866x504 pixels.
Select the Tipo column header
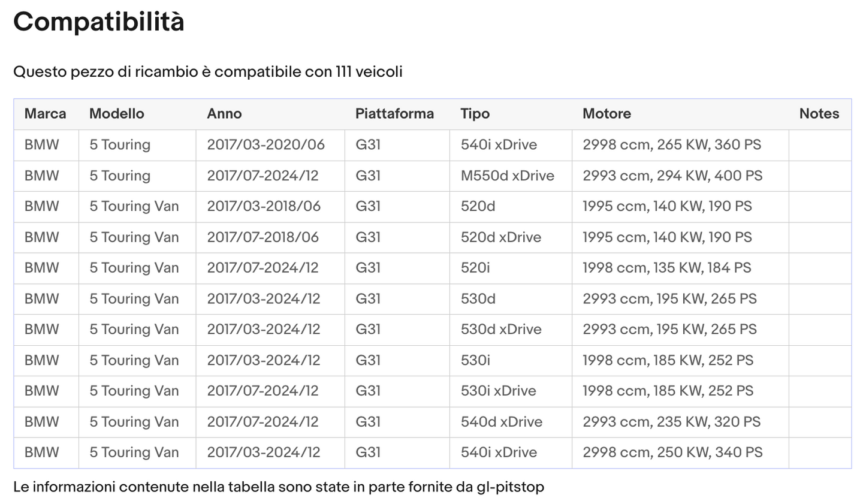click(x=475, y=114)
